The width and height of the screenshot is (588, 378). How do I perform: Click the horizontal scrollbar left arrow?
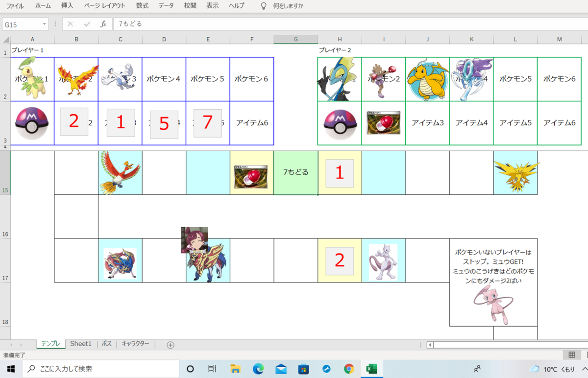430,345
